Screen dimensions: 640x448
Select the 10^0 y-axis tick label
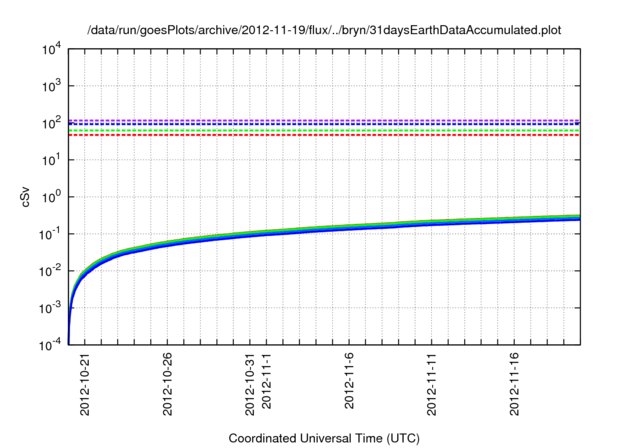[x=50, y=197]
